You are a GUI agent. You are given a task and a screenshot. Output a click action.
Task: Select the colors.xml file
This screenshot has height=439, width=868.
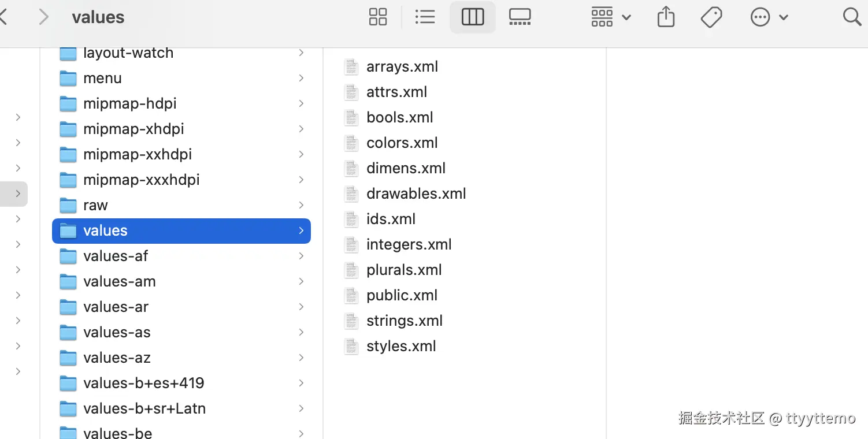[402, 143]
